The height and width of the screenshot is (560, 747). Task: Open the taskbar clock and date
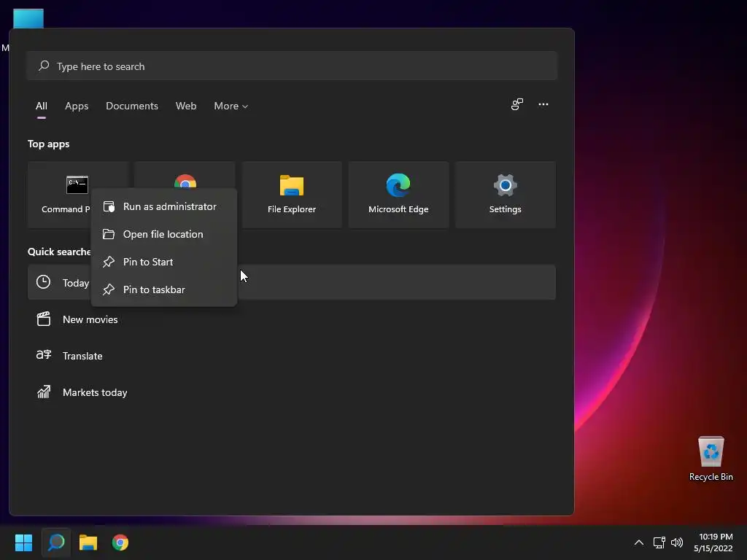pos(713,542)
